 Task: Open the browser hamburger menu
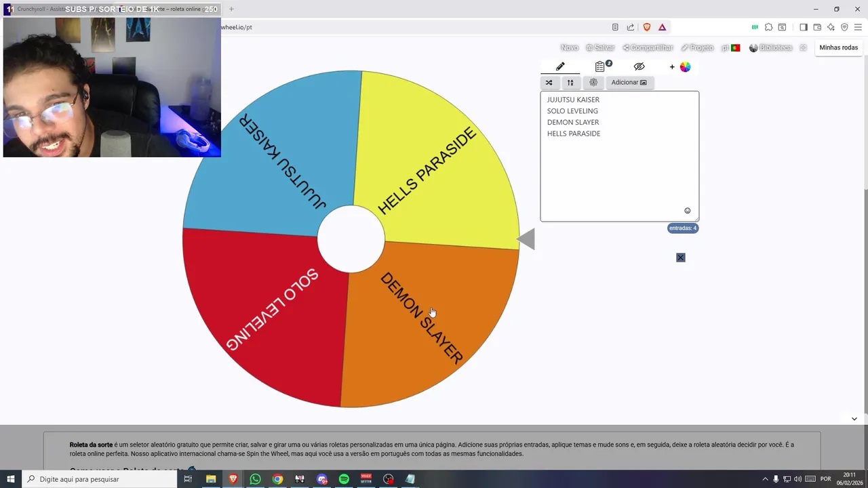tap(858, 27)
